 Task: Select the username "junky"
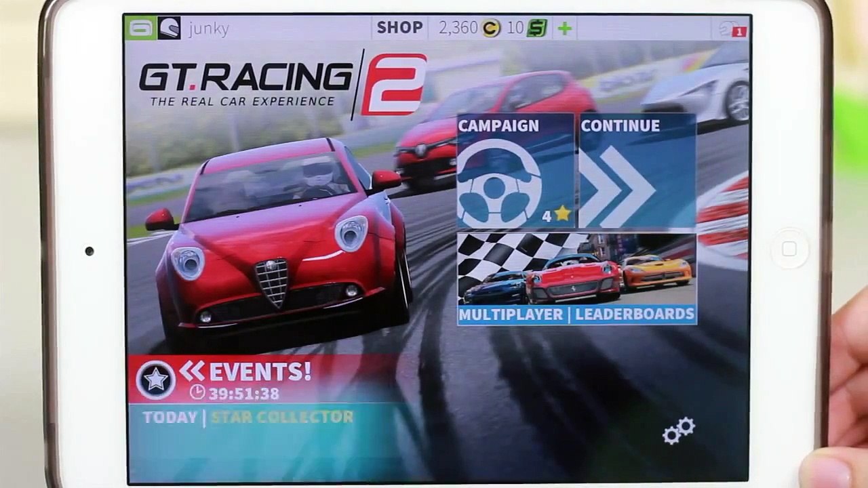point(208,28)
